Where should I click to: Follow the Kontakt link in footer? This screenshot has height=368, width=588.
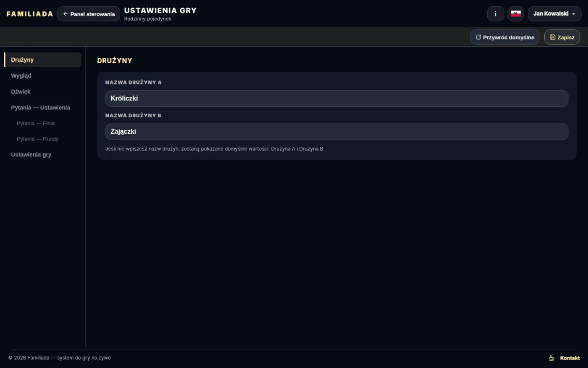570,358
